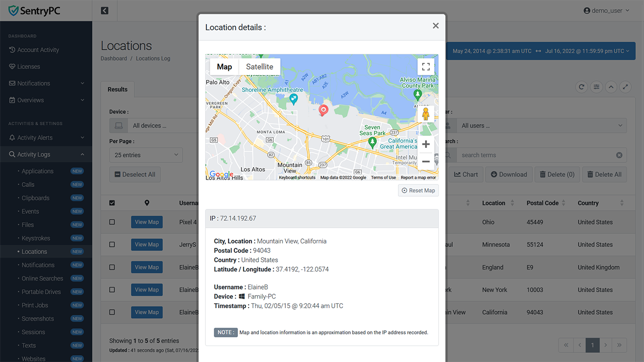This screenshot has width=644, height=362.
Task: Zoom in on the map
Action: point(426,145)
